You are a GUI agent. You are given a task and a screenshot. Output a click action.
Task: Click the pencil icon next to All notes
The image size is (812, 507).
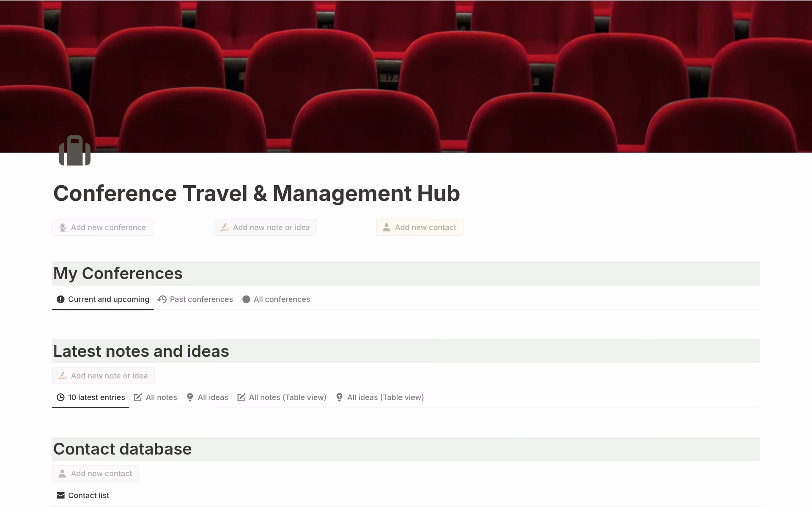[138, 397]
